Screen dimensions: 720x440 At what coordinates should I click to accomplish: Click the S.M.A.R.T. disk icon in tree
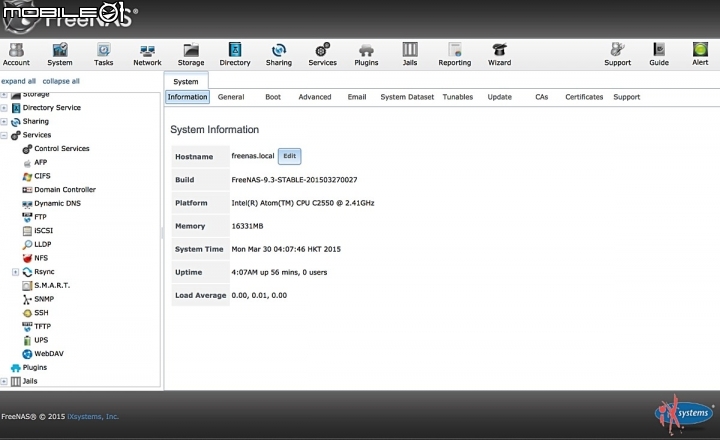coord(27,286)
